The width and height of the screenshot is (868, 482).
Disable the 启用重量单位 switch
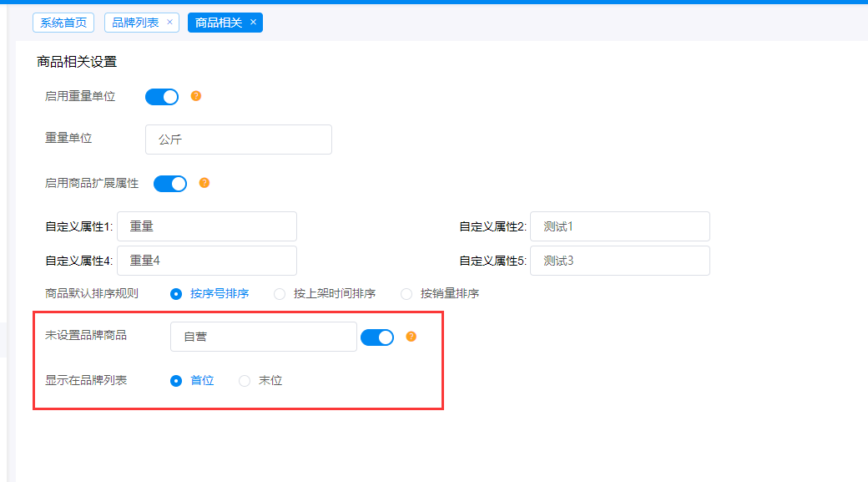pyautogui.click(x=162, y=97)
